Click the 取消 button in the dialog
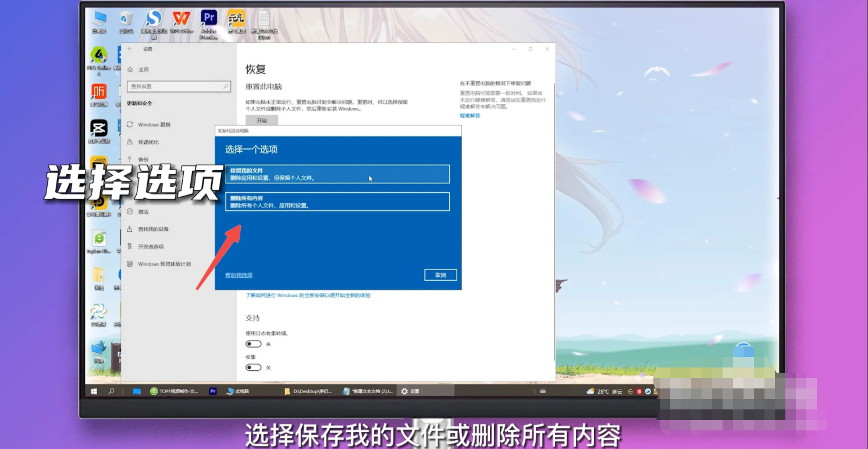Viewport: 868px width, 449px height. (440, 275)
